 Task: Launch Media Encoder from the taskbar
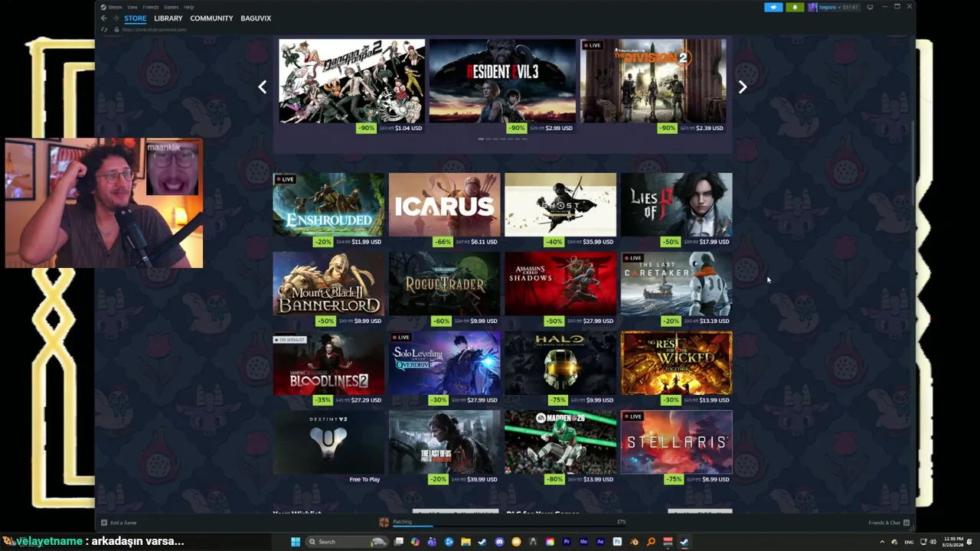pos(583,542)
